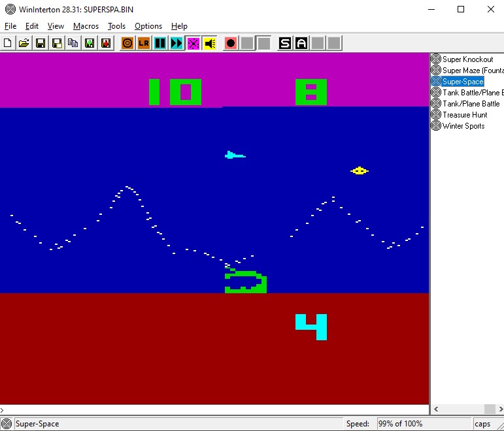504x431 pixels.
Task: Select the Tank Battle/Plane game entry
Action: [473, 93]
